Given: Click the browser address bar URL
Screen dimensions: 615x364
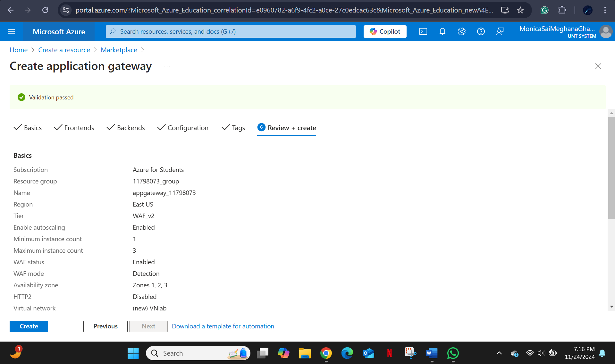Looking at the screenshot, I should (x=284, y=10).
